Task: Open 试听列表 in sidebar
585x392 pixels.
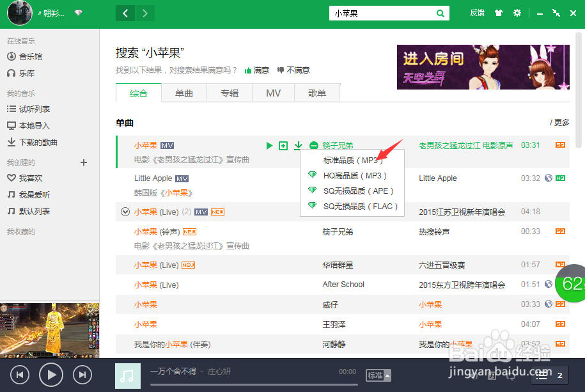Action: (29, 109)
